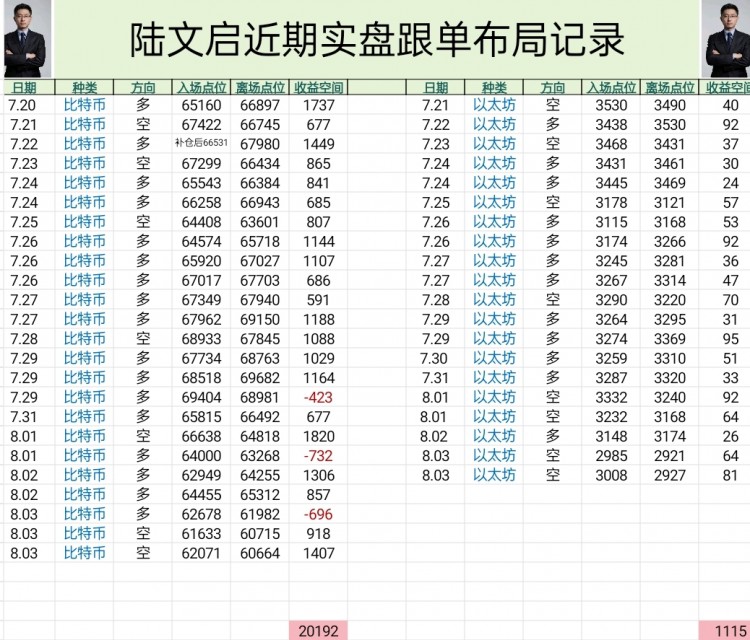Click the left table's 日期 column header

coord(24,88)
